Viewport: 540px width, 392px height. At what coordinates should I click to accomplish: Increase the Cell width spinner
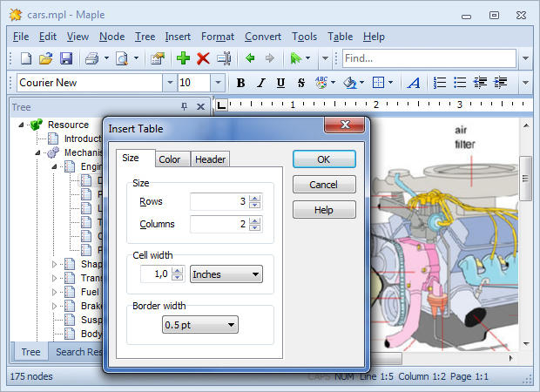tap(178, 271)
